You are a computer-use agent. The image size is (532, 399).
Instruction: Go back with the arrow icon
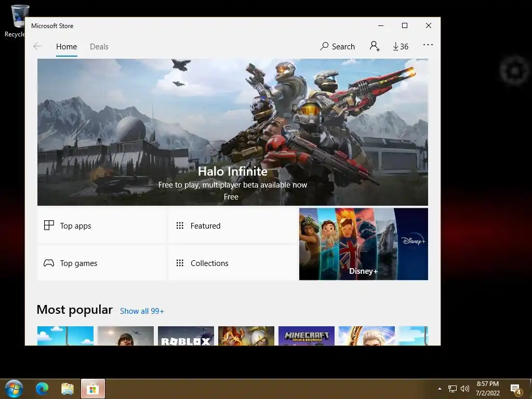(x=37, y=46)
